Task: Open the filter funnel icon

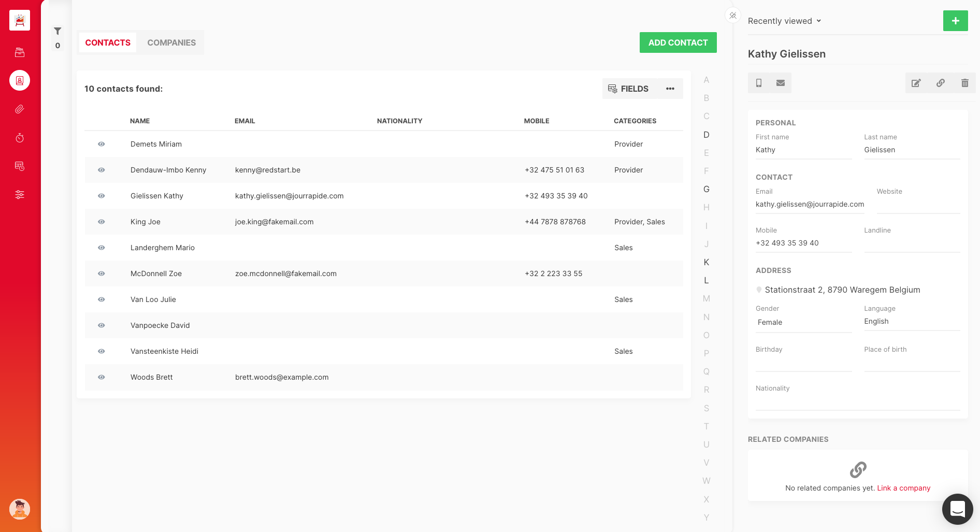Action: [57, 32]
